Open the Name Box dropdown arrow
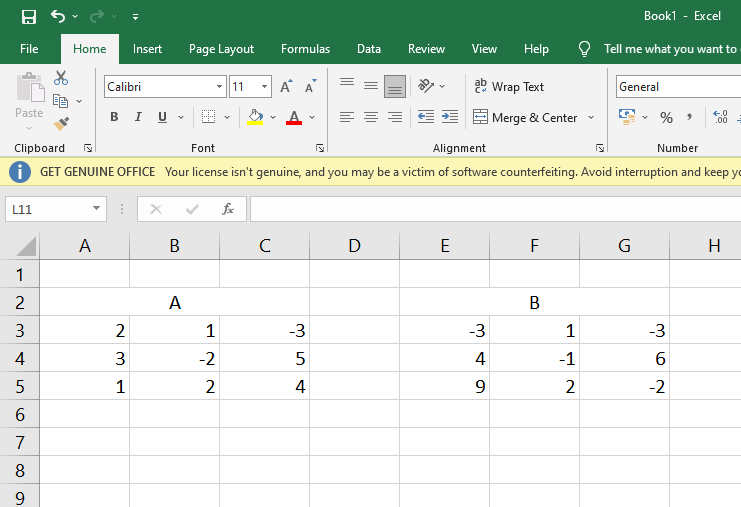The height and width of the screenshot is (507, 741). tap(96, 208)
